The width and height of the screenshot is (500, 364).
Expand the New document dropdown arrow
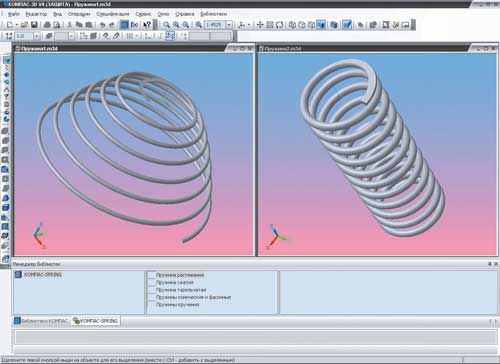click(16, 25)
